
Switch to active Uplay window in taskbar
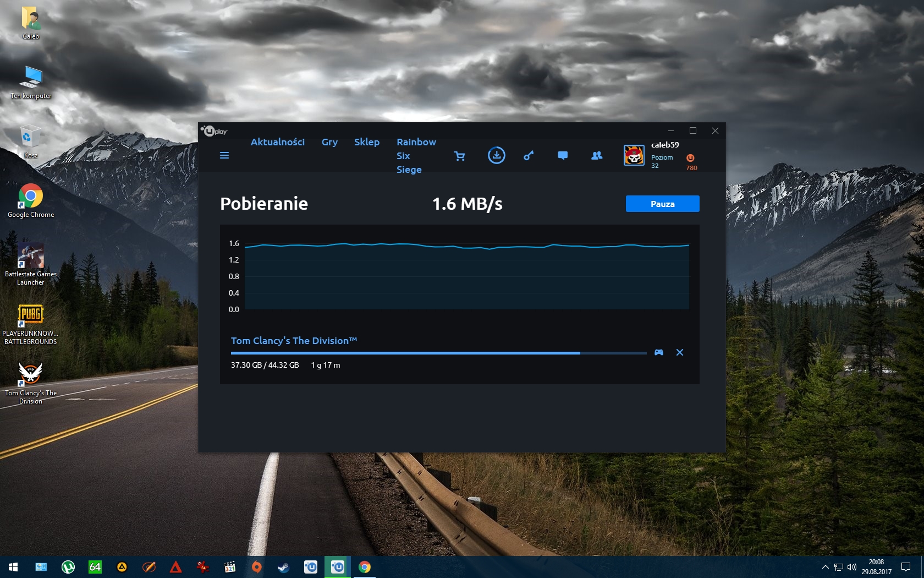[338, 567]
